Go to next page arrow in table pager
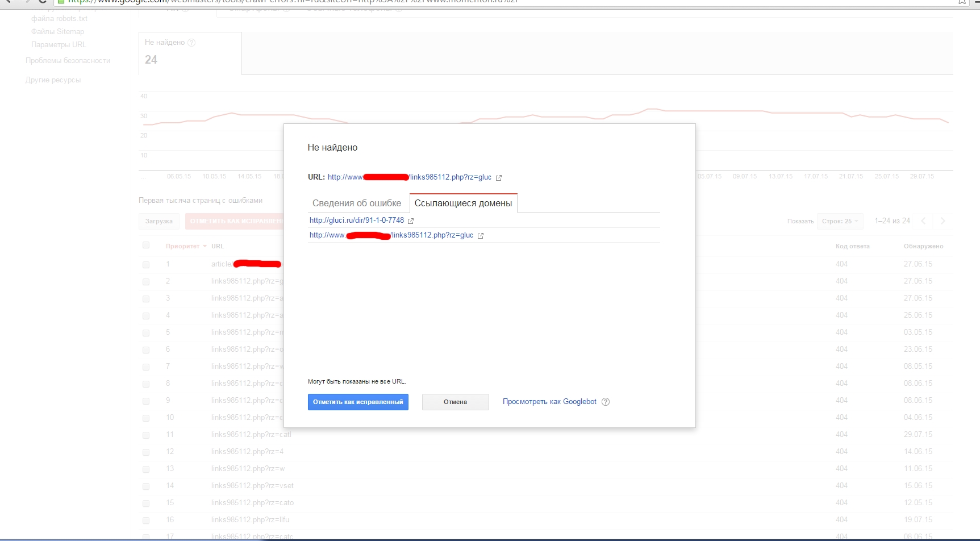Viewport: 980px width, 541px height. pos(943,221)
